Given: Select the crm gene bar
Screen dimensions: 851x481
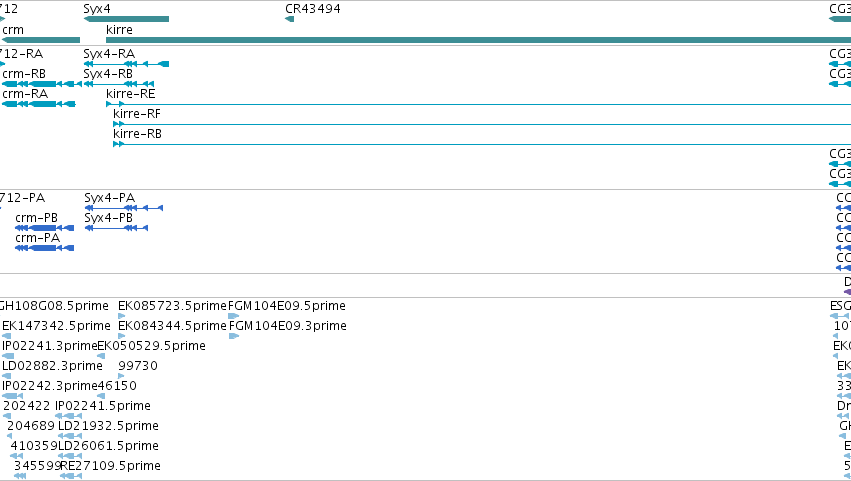Looking at the screenshot, I should [x=41, y=40].
